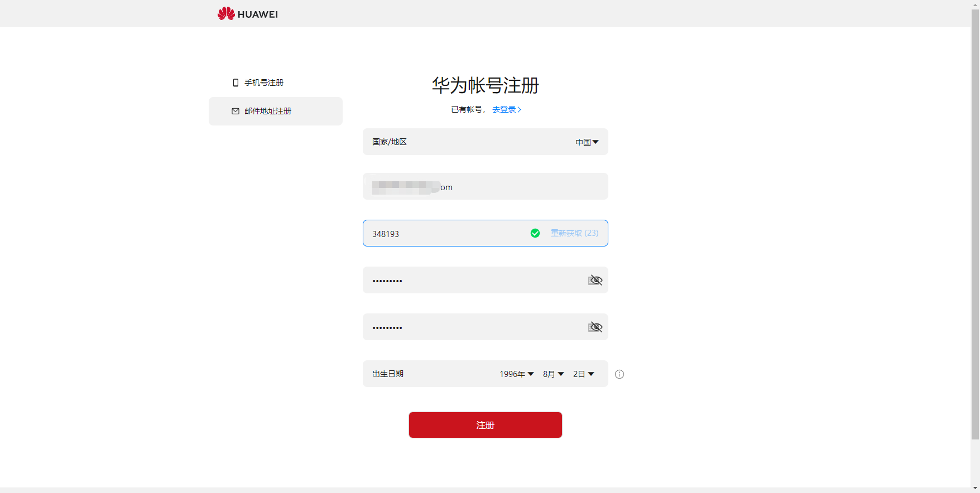The image size is (980, 493).
Task: Show password in confirm password field
Action: (x=595, y=327)
